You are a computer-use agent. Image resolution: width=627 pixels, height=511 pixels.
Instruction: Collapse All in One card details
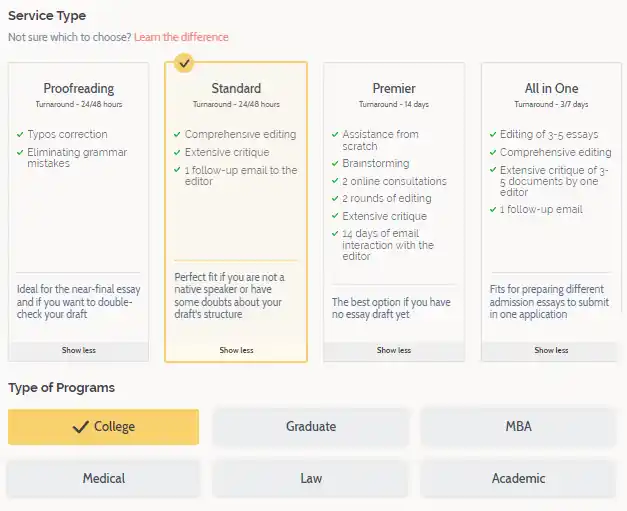(551, 351)
